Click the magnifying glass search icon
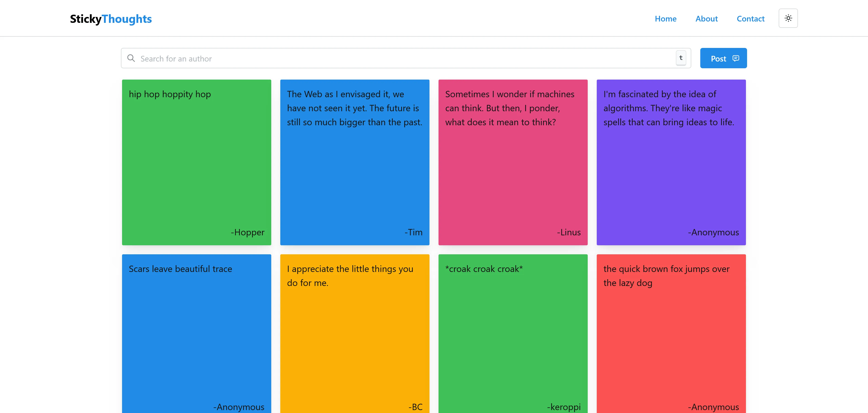 point(131,58)
